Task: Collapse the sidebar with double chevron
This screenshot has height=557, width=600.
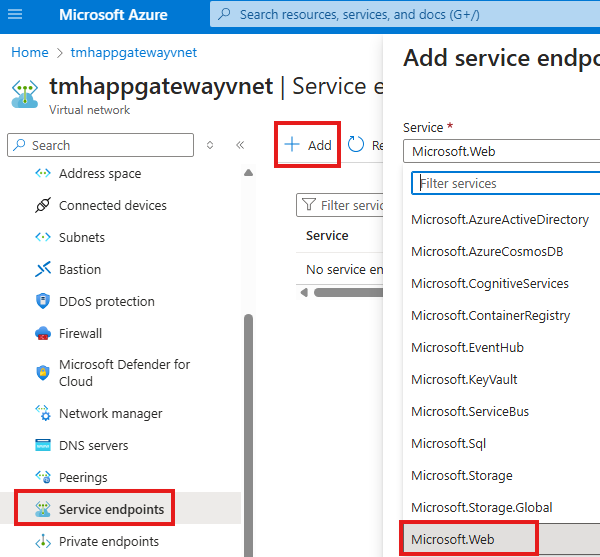Action: point(240,145)
